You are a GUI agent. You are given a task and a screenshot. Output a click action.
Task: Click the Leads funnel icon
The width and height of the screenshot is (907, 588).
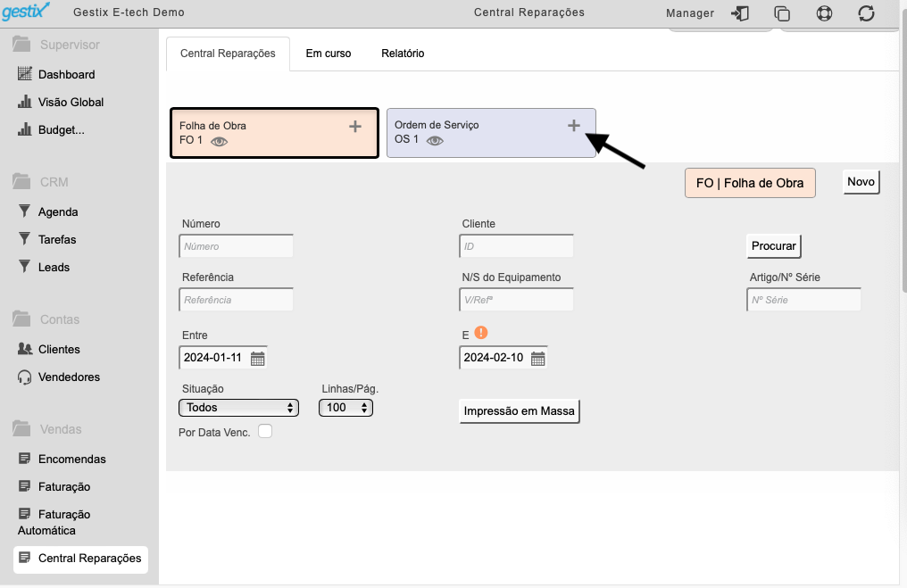(x=24, y=266)
